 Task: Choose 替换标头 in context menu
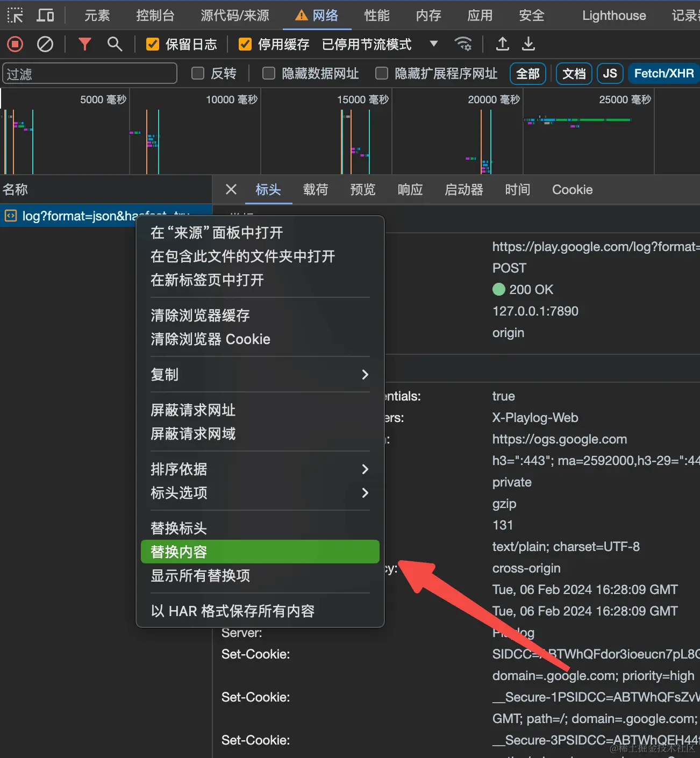(260, 528)
